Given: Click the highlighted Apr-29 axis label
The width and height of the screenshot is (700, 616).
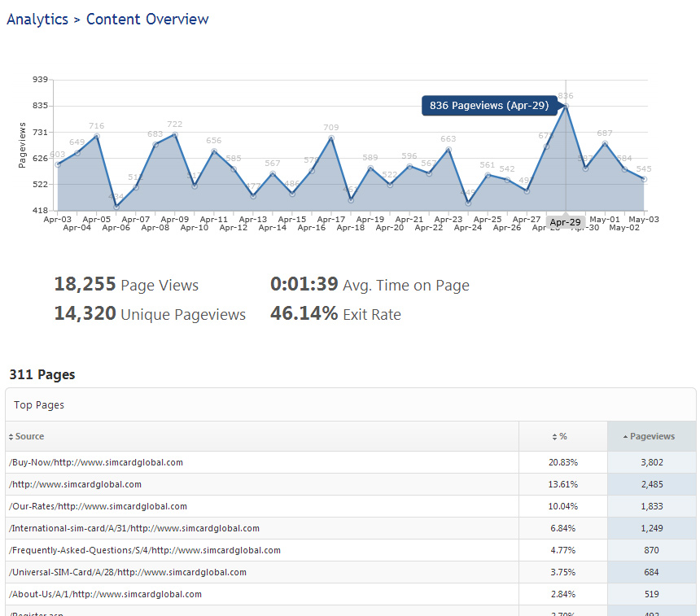Looking at the screenshot, I should (x=565, y=222).
